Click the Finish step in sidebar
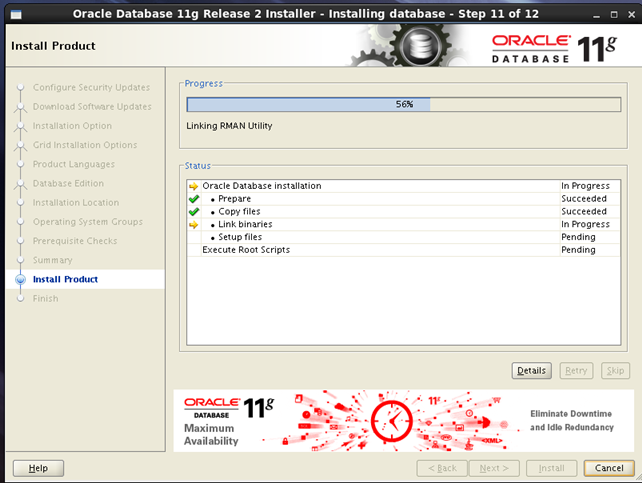Screen dimensions: 642x483 coord(45,298)
